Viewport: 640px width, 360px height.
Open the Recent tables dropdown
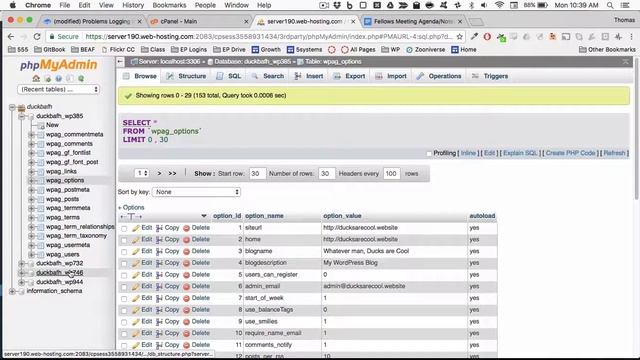(x=59, y=89)
